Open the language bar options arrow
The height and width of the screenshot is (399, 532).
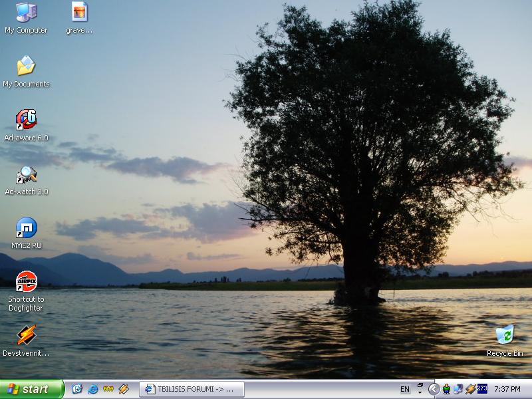420,390
